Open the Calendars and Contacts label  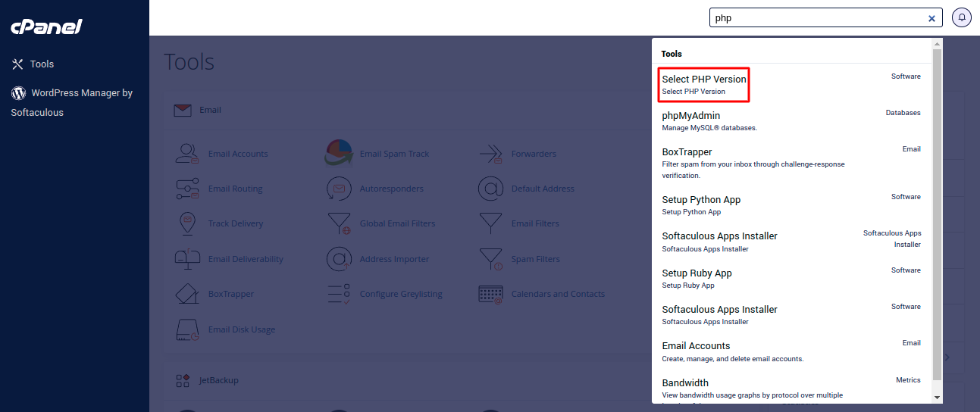[558, 294]
